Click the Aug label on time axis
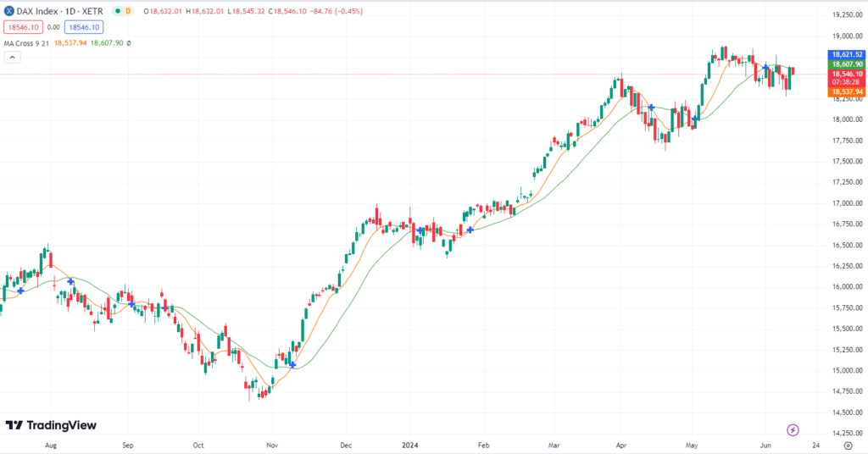The width and height of the screenshot is (868, 454). pyautogui.click(x=50, y=446)
